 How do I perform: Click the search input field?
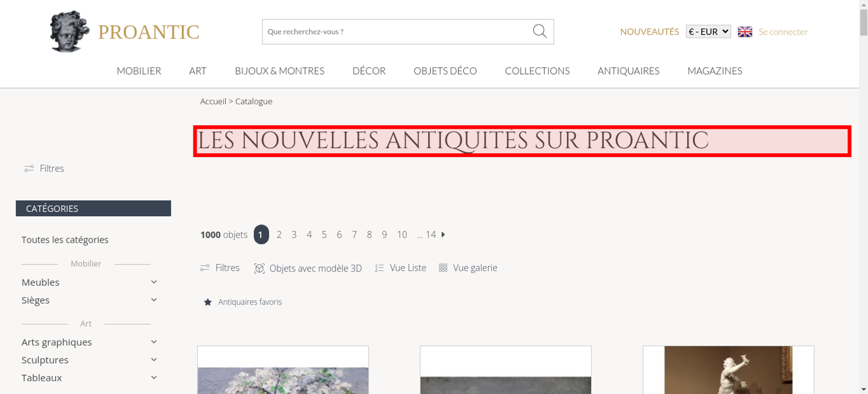pos(397,32)
